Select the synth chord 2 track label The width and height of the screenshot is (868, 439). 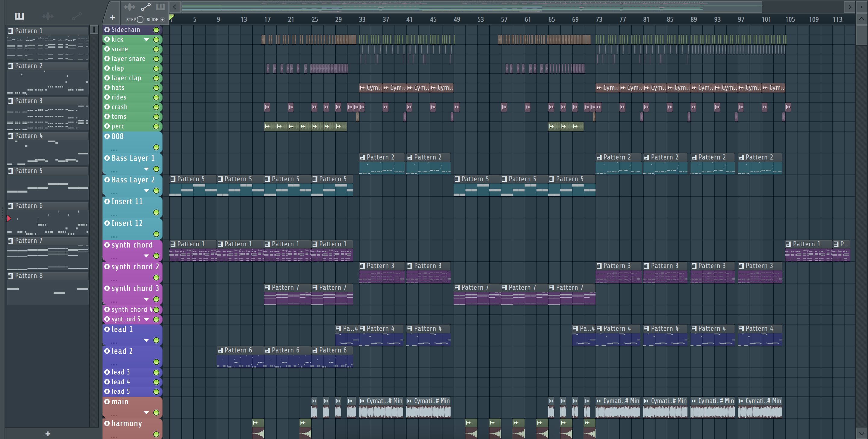[x=135, y=267]
